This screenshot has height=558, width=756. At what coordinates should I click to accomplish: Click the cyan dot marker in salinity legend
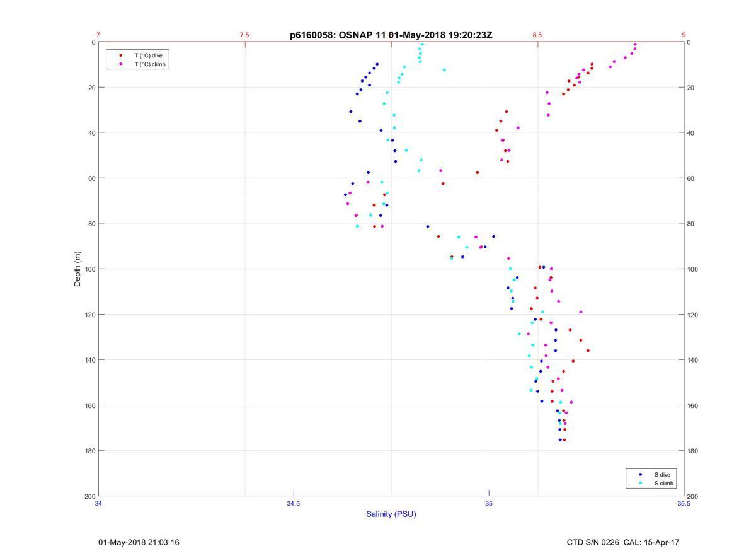(x=640, y=484)
